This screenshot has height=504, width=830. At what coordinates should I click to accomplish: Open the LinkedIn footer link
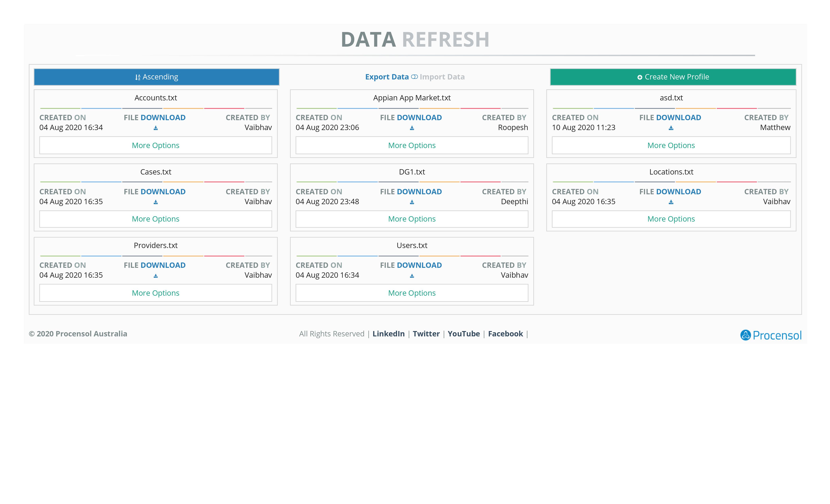tap(388, 334)
